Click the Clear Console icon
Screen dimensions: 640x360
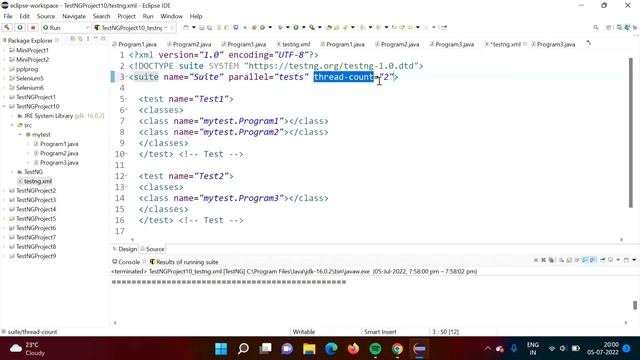[x=561, y=260]
